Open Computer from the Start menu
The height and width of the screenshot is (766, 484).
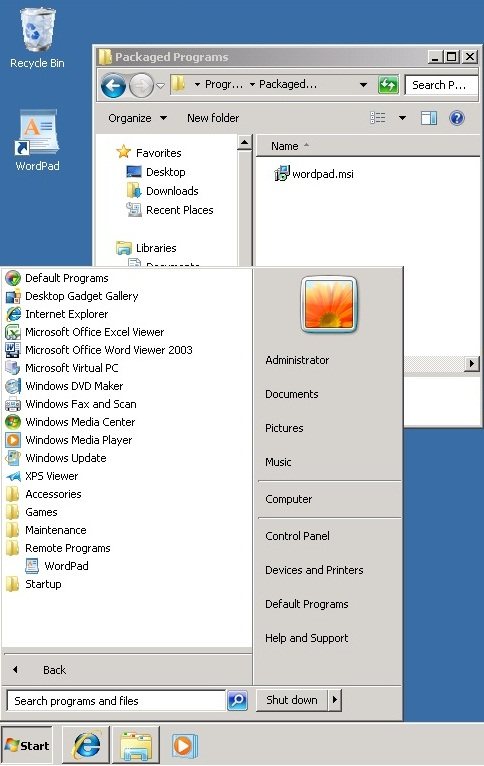[289, 499]
